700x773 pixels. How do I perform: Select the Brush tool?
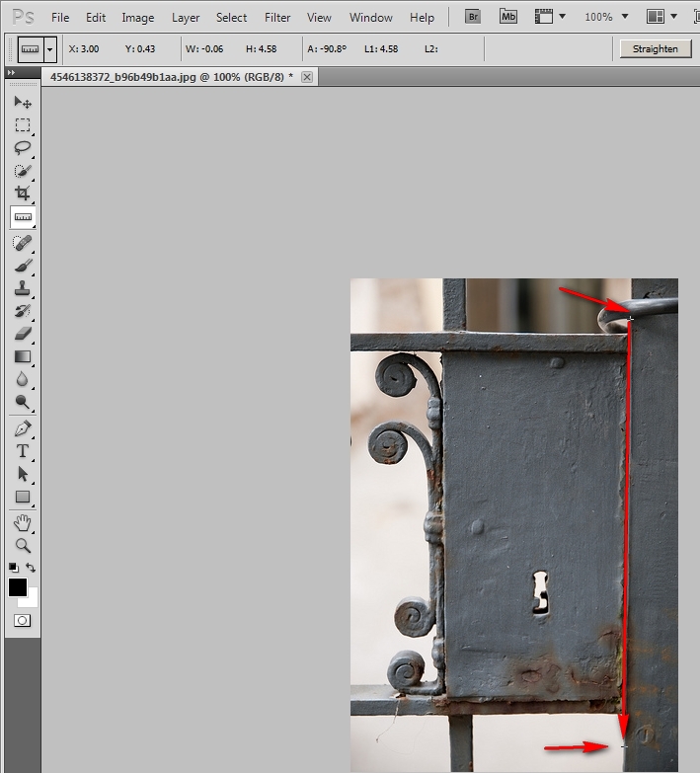pos(23,266)
